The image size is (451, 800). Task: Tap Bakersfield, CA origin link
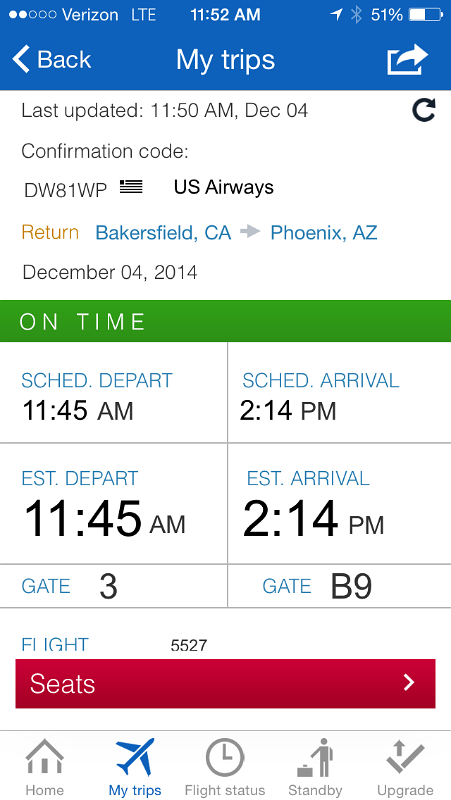pos(163,233)
